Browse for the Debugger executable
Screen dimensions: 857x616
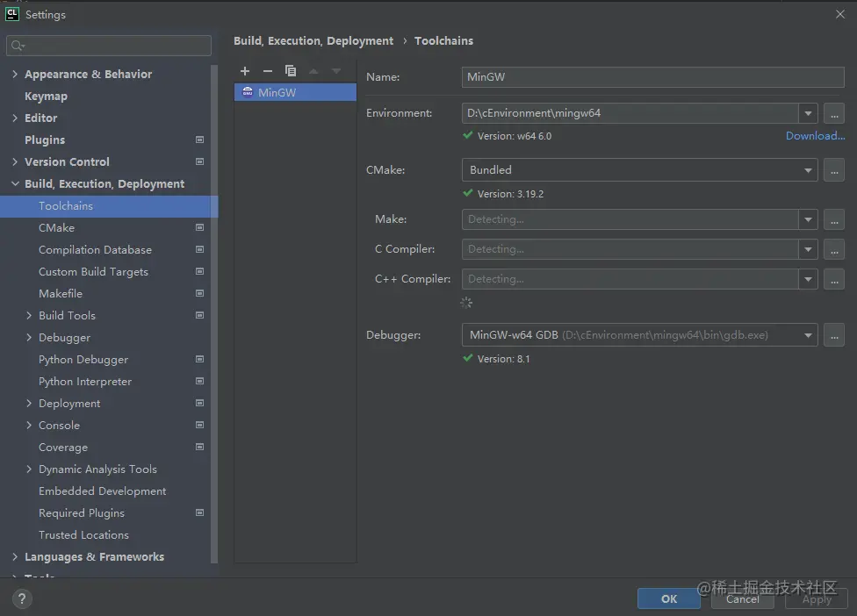(834, 335)
